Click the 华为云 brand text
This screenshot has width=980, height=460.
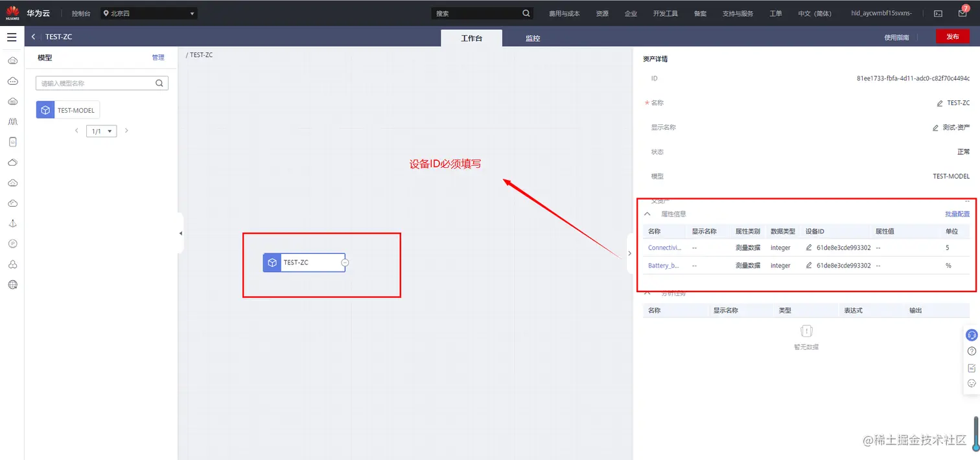click(x=38, y=13)
